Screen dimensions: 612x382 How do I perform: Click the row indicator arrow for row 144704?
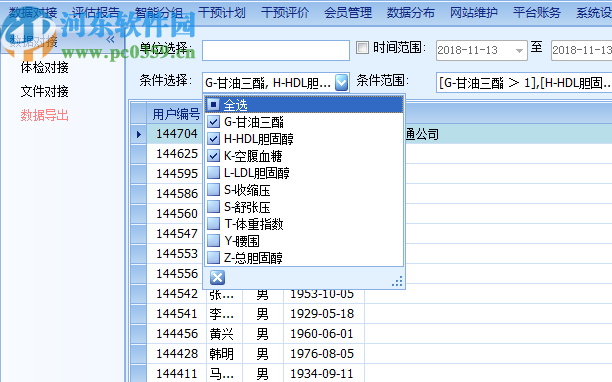click(x=139, y=134)
